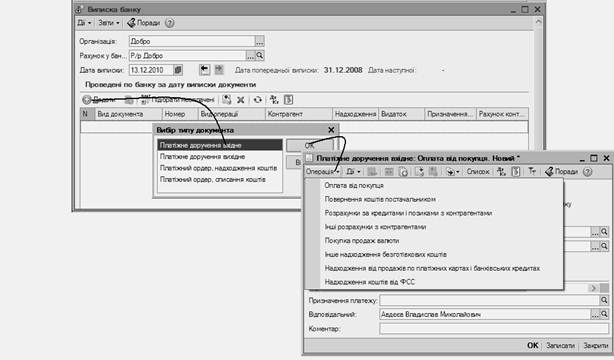Click the magnifier icon next to Призначення платежу
Viewport: 614px width, 360px height.
tap(604, 300)
